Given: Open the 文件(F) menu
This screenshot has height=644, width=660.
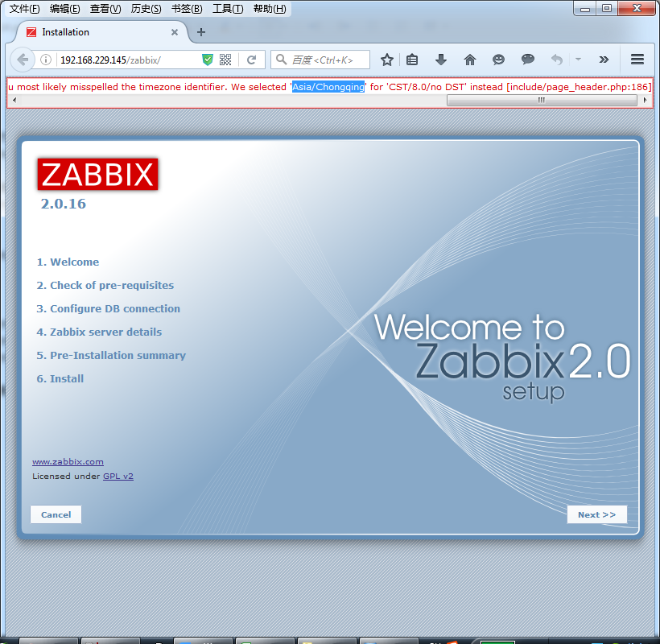Looking at the screenshot, I should 24,8.
